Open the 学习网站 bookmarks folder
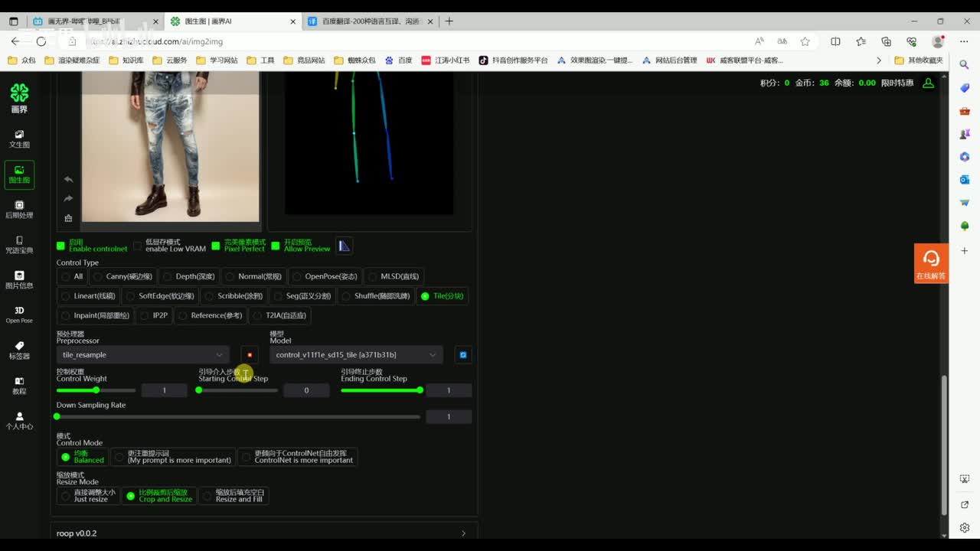The image size is (980, 551). 217,60
